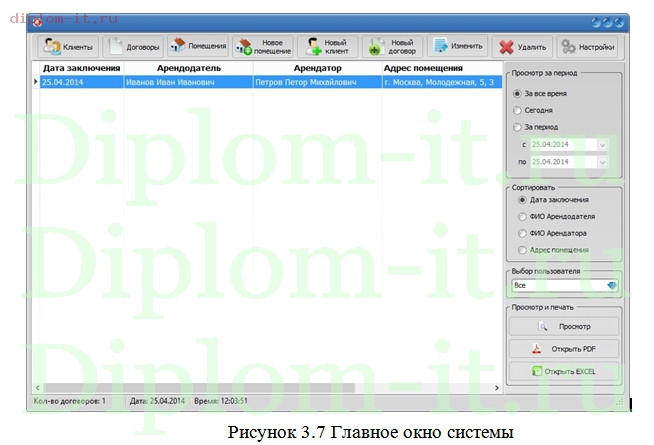Click the Открыть PDF button
This screenshot has width=654, height=445.
pyautogui.click(x=564, y=349)
